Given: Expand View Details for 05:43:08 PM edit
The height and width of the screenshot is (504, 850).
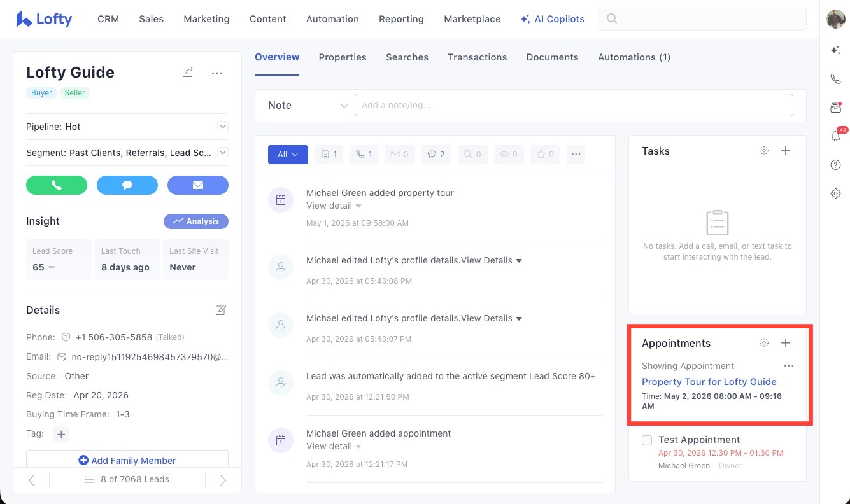Looking at the screenshot, I should tap(492, 260).
